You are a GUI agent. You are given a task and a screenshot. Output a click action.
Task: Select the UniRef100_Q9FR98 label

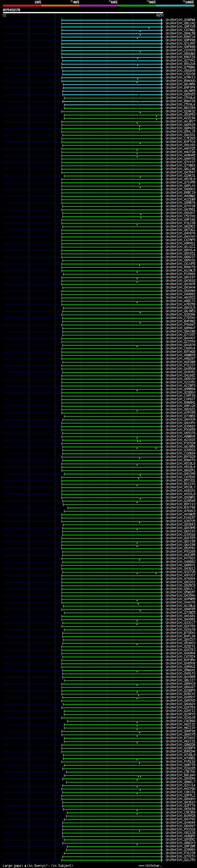180,40
